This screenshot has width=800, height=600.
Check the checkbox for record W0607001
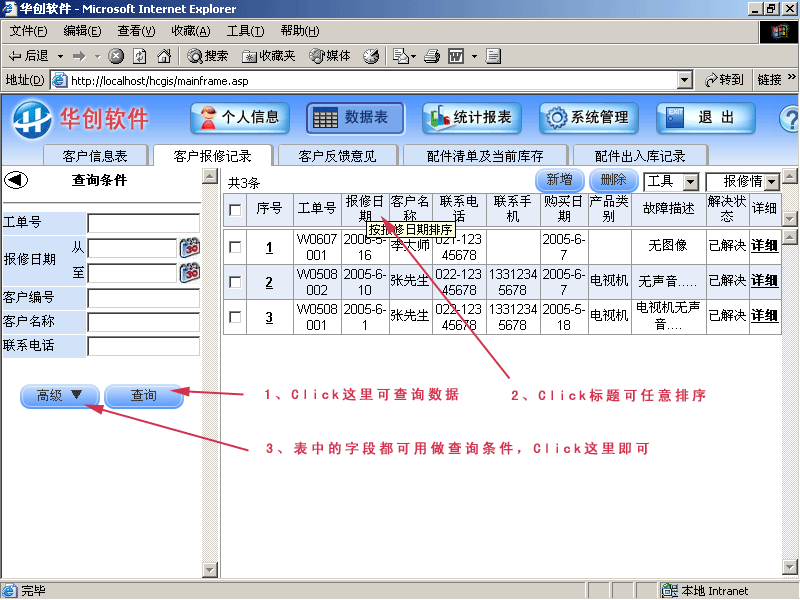(237, 247)
